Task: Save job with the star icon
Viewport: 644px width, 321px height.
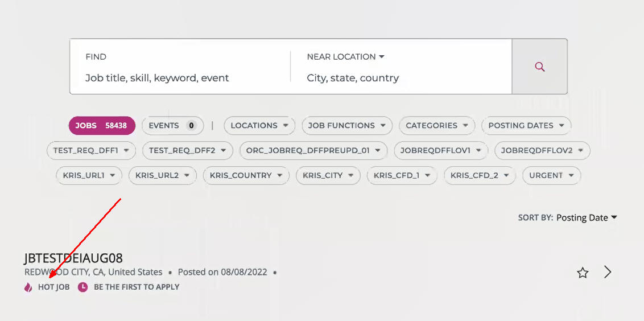Action: tap(583, 273)
